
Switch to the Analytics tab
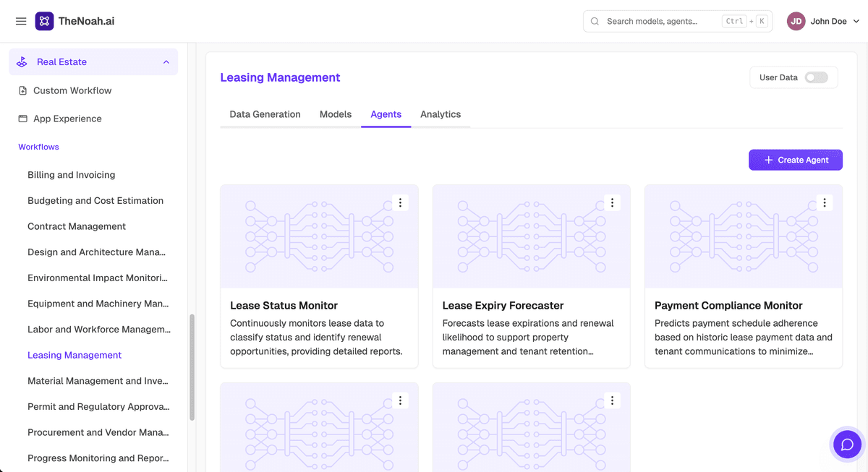click(441, 114)
